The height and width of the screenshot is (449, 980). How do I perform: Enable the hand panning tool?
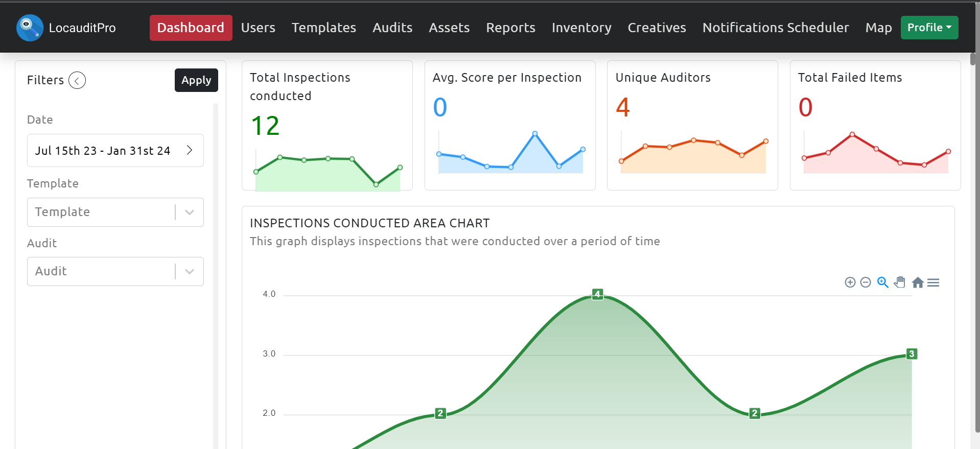pyautogui.click(x=900, y=282)
